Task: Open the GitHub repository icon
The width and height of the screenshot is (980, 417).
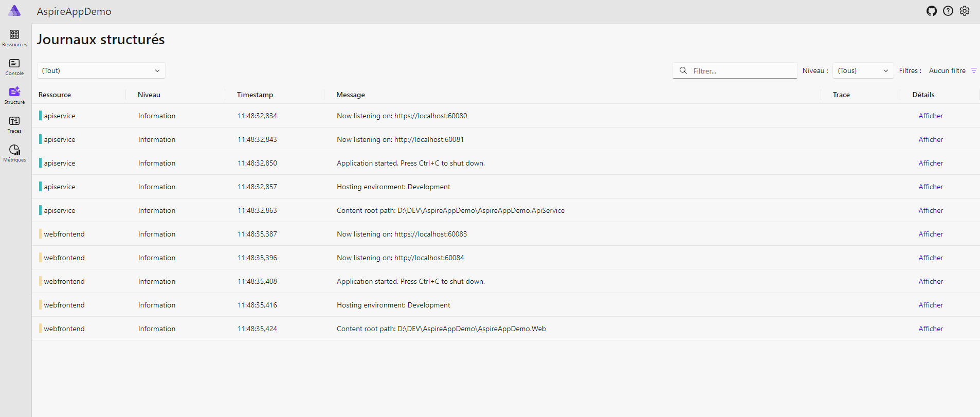Action: [932, 11]
